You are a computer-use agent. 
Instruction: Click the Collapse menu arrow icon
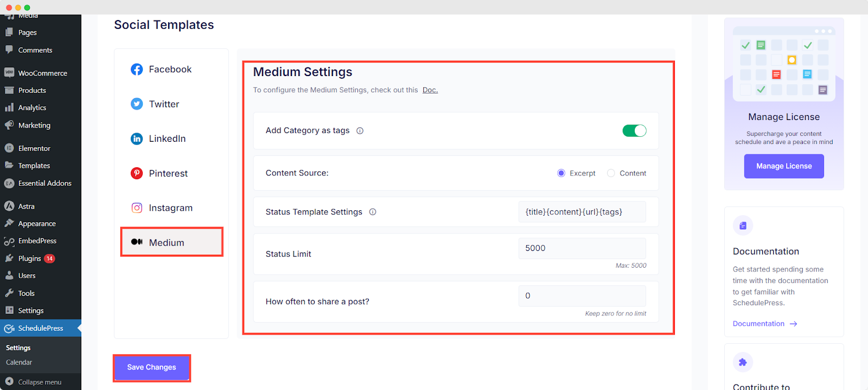pos(9,381)
